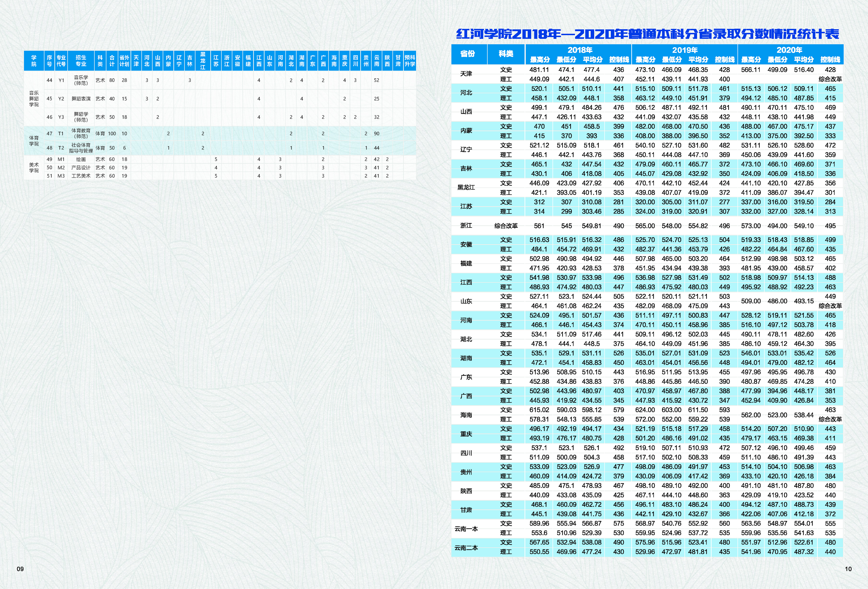Click the value 624.00 in 海南 2019 最高分
This screenshot has height=589, width=868.
tap(645, 410)
